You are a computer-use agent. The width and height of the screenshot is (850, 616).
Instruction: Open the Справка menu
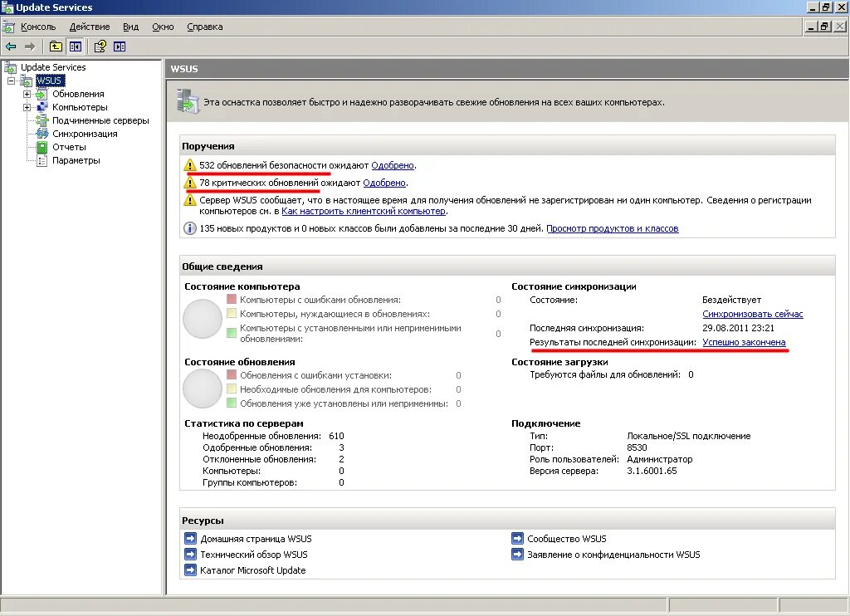205,27
